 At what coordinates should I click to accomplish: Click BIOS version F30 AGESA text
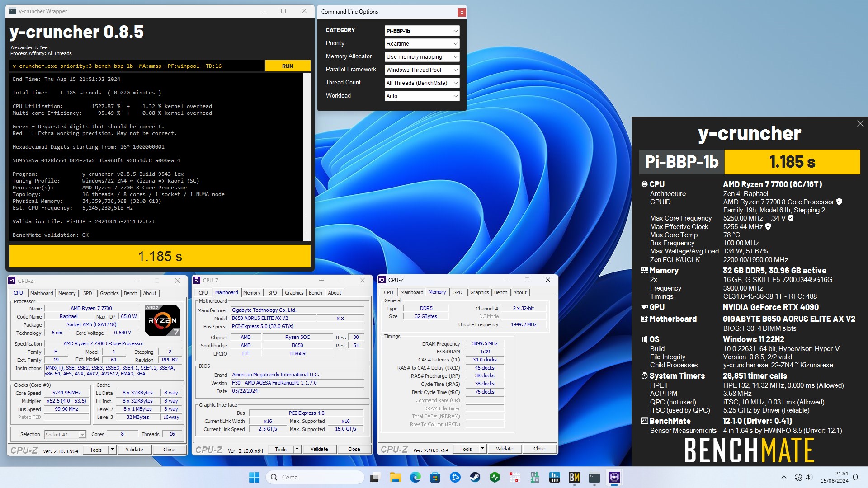(297, 383)
